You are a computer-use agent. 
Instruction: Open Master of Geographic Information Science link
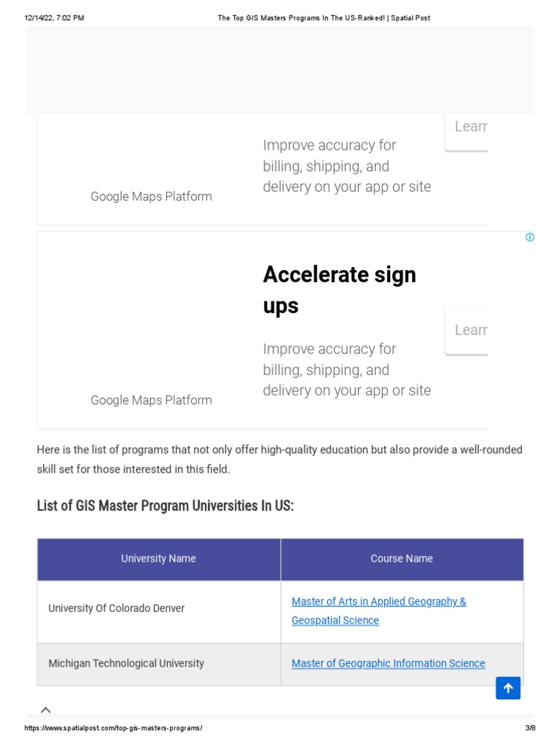coord(388,663)
